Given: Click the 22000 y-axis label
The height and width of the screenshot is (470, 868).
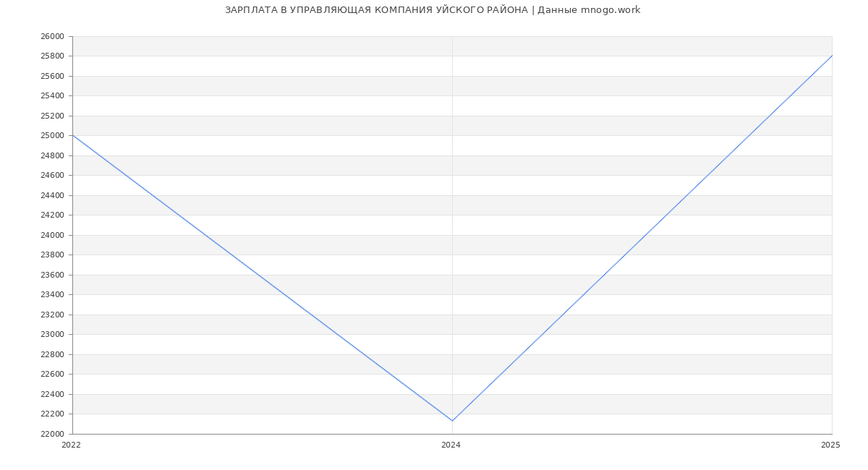Looking at the screenshot, I should pyautogui.click(x=52, y=434).
